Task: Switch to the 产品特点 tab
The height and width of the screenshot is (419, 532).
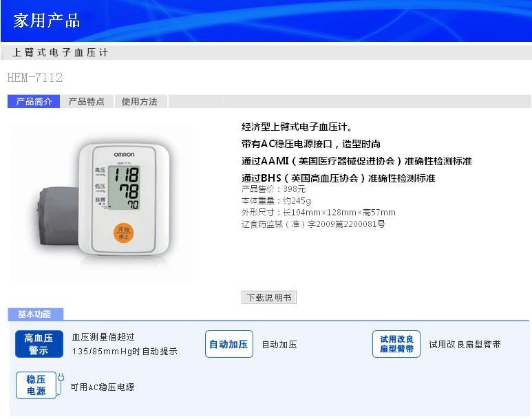Action: [87, 101]
